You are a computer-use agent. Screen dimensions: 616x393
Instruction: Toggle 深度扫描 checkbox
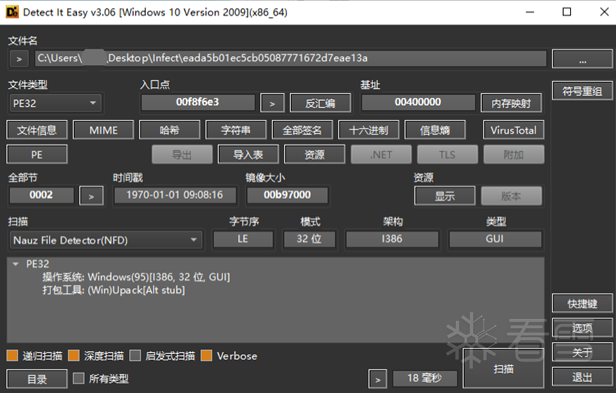[73, 356]
